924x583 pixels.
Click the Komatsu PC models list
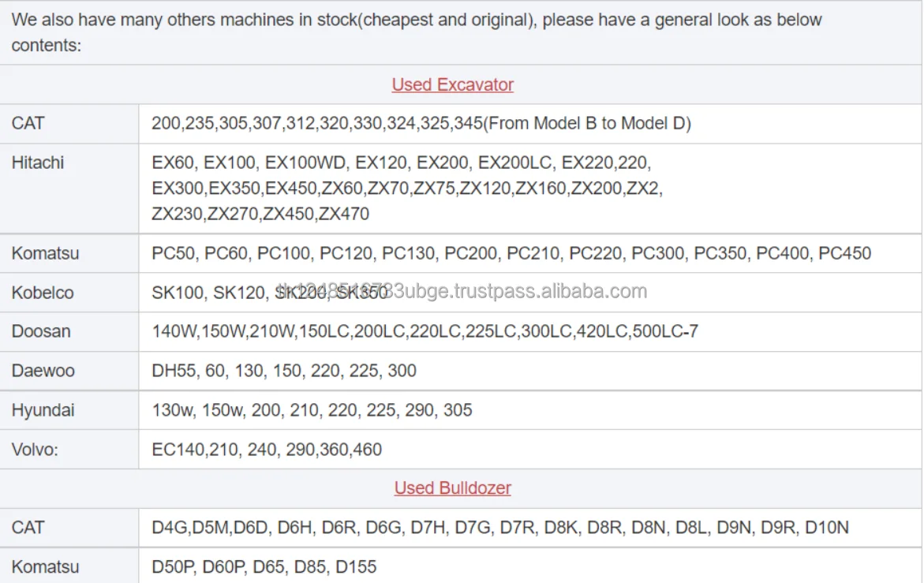click(x=511, y=254)
